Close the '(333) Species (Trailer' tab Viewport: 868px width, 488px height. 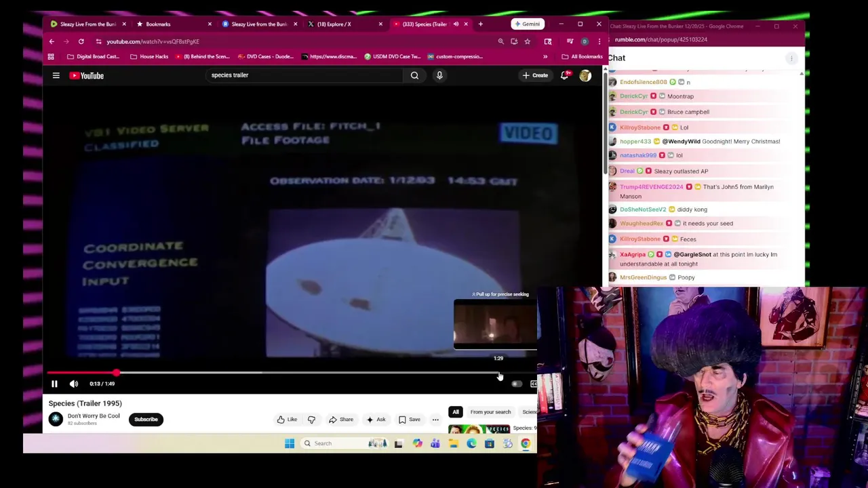(466, 24)
